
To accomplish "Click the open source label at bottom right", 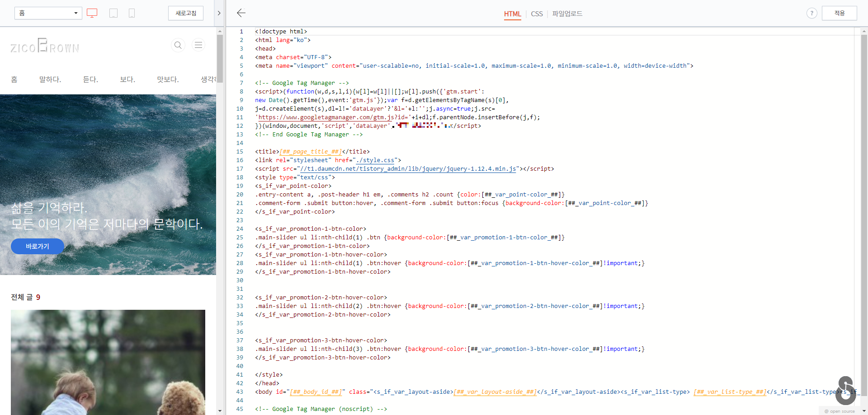I will click(840, 411).
